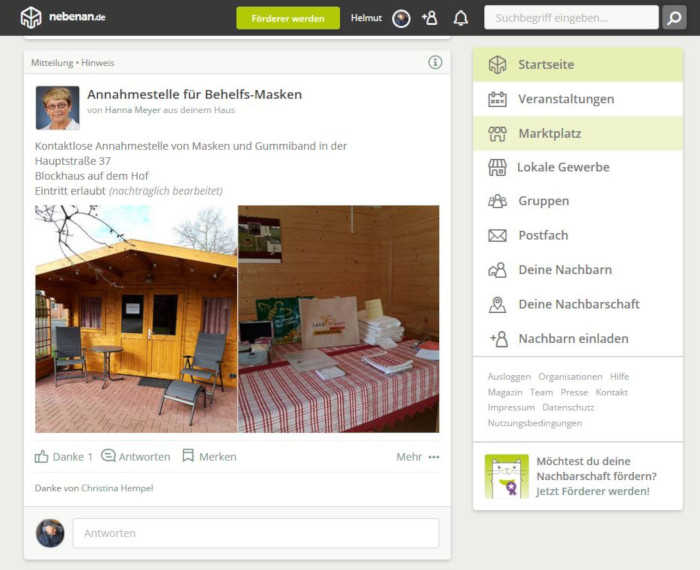Screen dimensions: 700x570
Task: Open the Deine Nachbarschaft menu item
Action: (x=578, y=304)
